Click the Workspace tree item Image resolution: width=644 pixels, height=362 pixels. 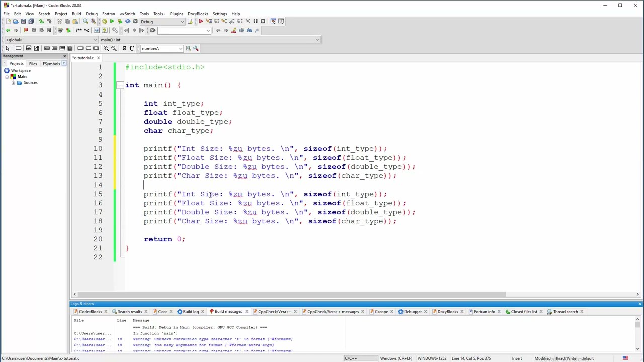21,71
